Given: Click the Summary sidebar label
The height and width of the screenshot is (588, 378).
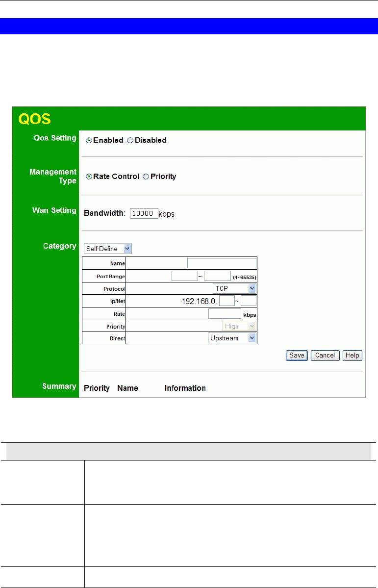Looking at the screenshot, I should pyautogui.click(x=59, y=386).
